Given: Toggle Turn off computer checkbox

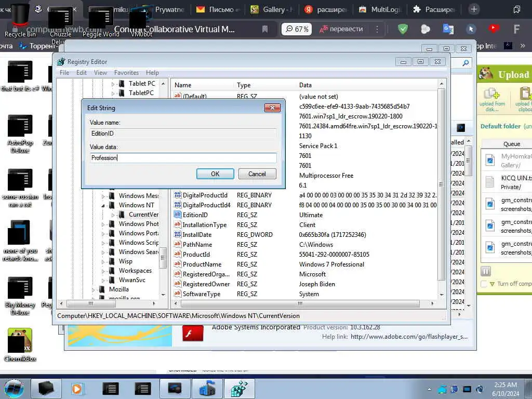Looking at the screenshot, I should pos(484,284).
